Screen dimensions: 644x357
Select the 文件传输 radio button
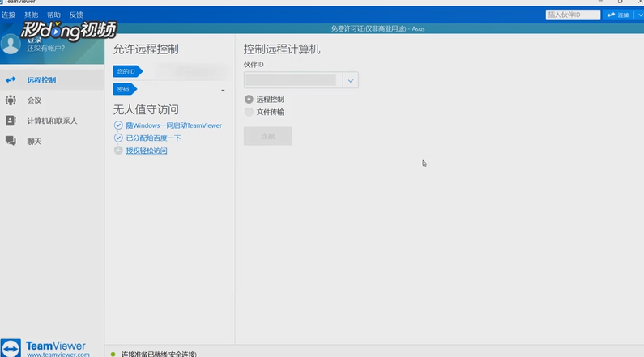249,112
